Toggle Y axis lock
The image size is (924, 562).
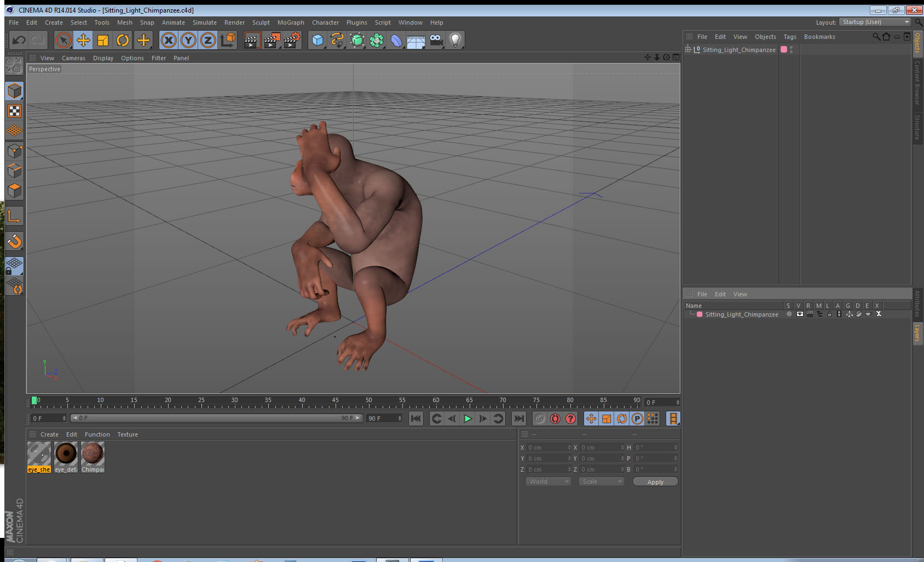[188, 40]
